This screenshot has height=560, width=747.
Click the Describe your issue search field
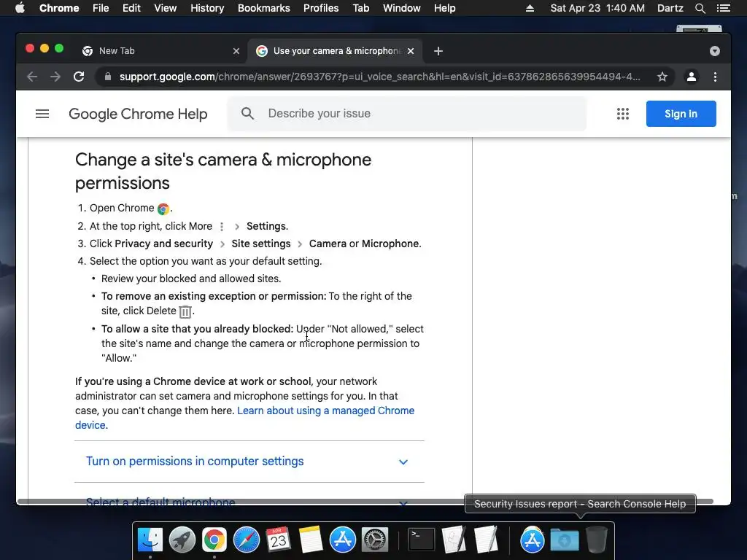pyautogui.click(x=407, y=113)
